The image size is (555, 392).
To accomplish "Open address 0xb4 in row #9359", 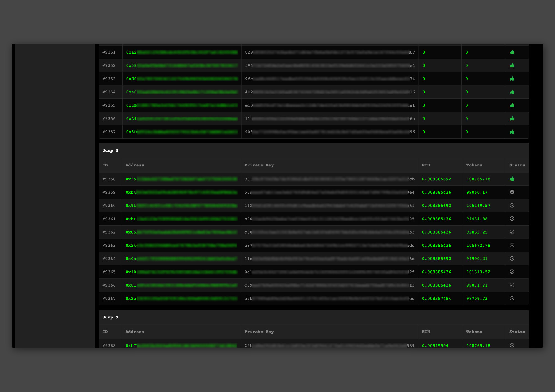I will 181,192.
